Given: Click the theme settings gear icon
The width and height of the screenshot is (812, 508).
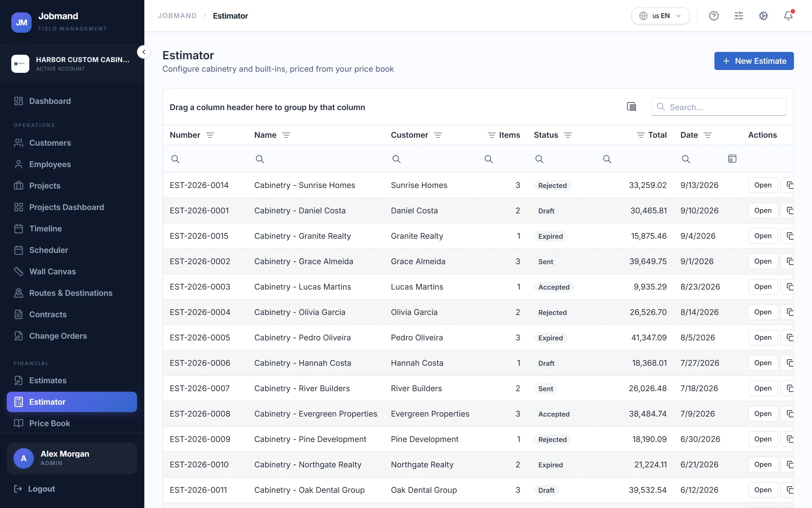Looking at the screenshot, I should tap(763, 16).
